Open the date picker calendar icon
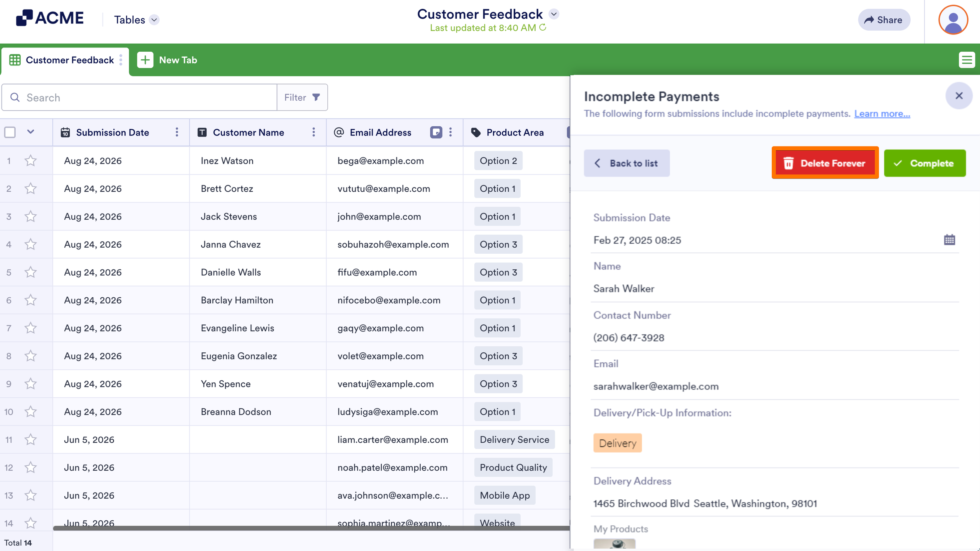This screenshot has height=551, width=980. coord(949,240)
